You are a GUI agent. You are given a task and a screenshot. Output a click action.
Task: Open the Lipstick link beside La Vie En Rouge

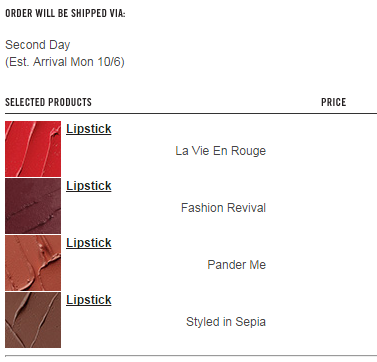[89, 129]
